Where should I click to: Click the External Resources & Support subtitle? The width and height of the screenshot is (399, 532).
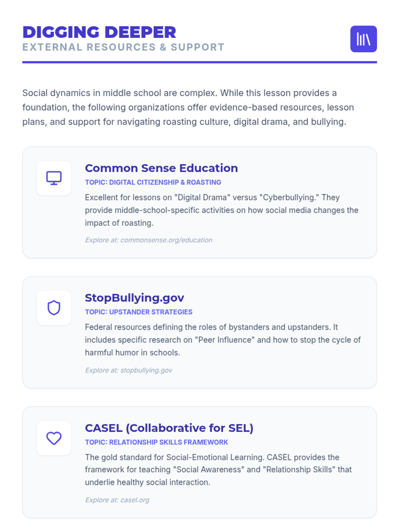pyautogui.click(x=123, y=47)
